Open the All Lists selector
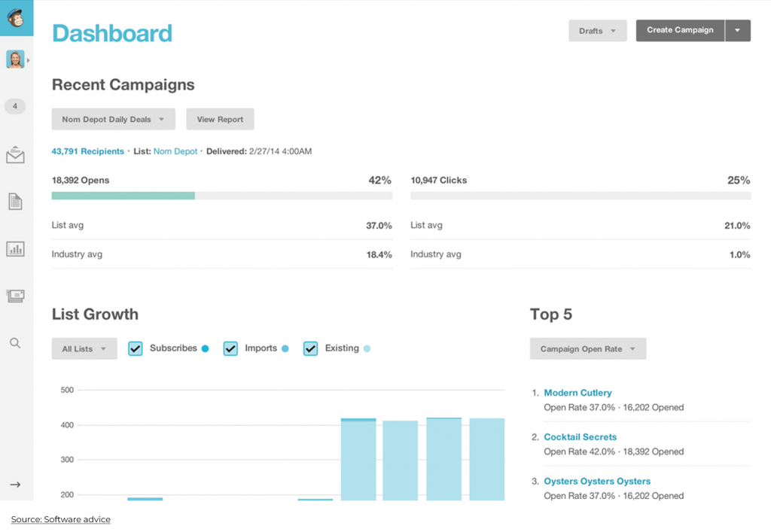Screen dimensions: 771x532 coord(84,348)
